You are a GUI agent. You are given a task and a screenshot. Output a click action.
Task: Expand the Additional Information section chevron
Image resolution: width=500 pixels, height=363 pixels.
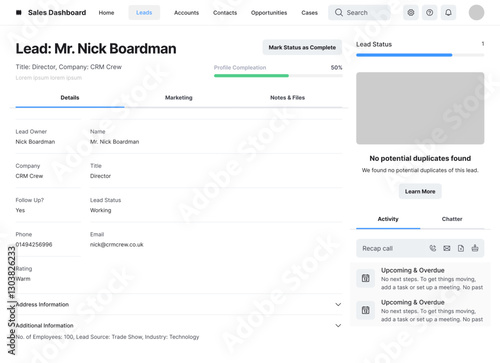[x=338, y=325]
